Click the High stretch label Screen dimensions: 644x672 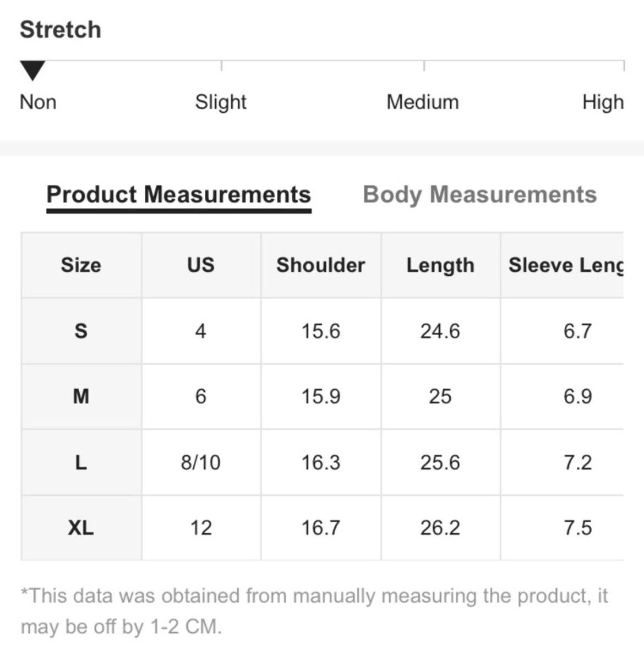pos(603,102)
